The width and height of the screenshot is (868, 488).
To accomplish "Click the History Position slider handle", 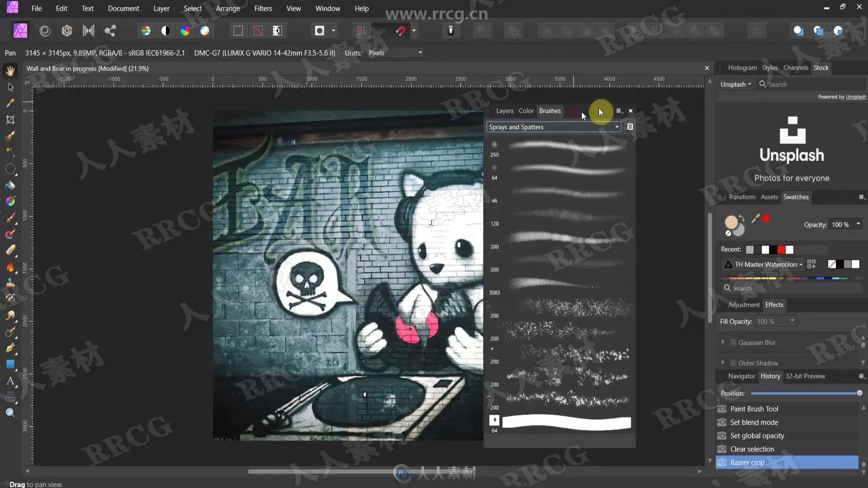I will [x=859, y=393].
